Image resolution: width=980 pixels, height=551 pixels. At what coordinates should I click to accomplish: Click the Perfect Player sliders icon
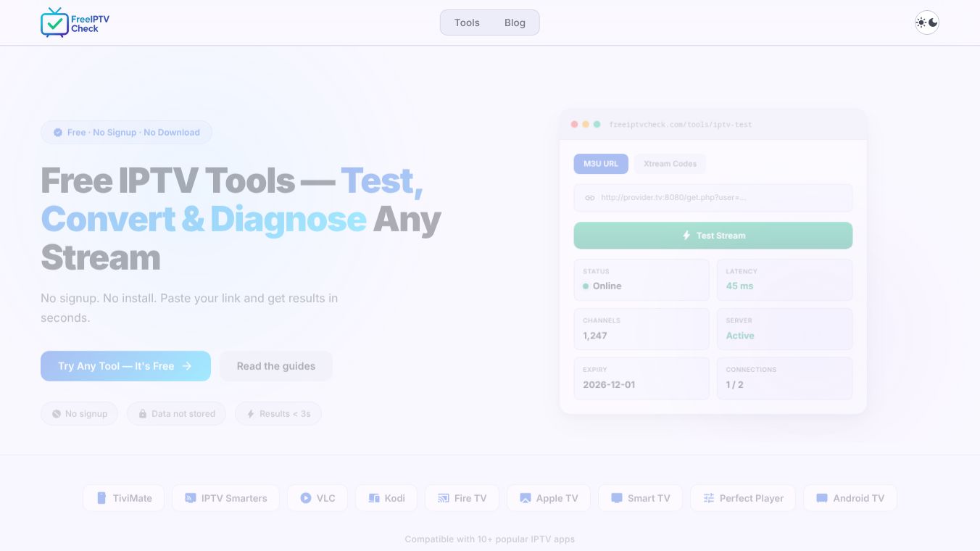(709, 498)
